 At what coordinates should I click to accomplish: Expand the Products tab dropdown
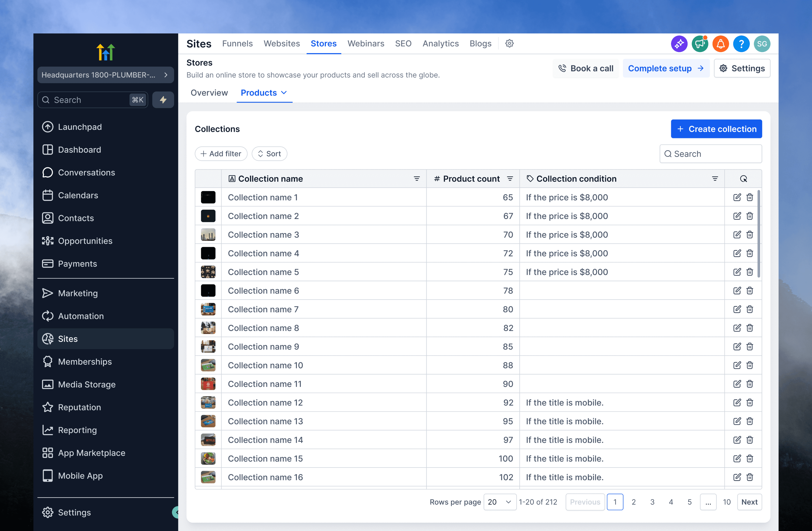point(284,93)
